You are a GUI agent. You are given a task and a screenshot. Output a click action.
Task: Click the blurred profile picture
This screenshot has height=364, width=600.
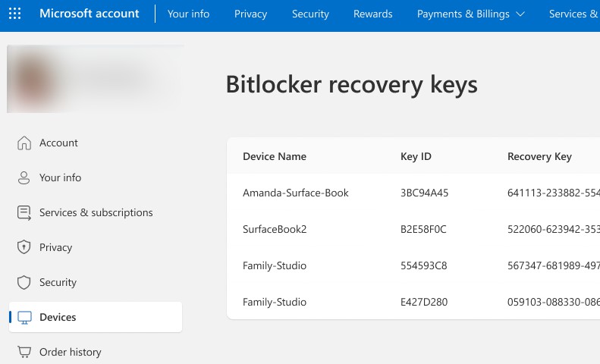[x=33, y=80]
